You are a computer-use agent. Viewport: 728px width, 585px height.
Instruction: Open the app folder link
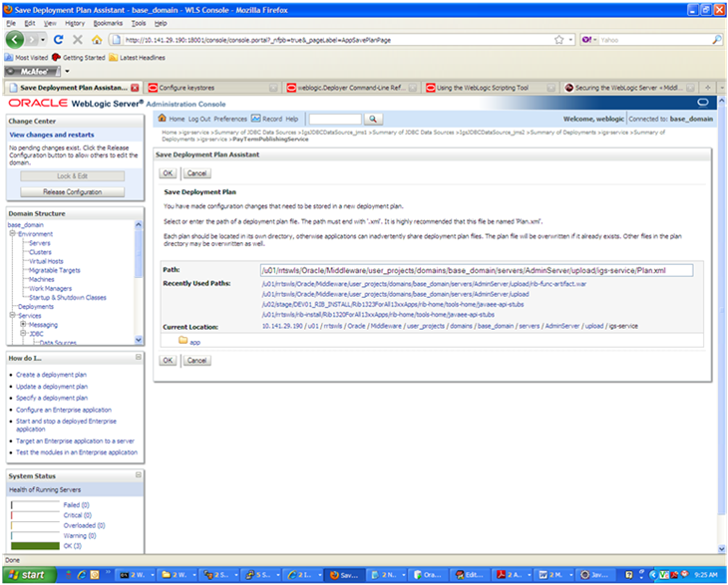[x=195, y=343]
